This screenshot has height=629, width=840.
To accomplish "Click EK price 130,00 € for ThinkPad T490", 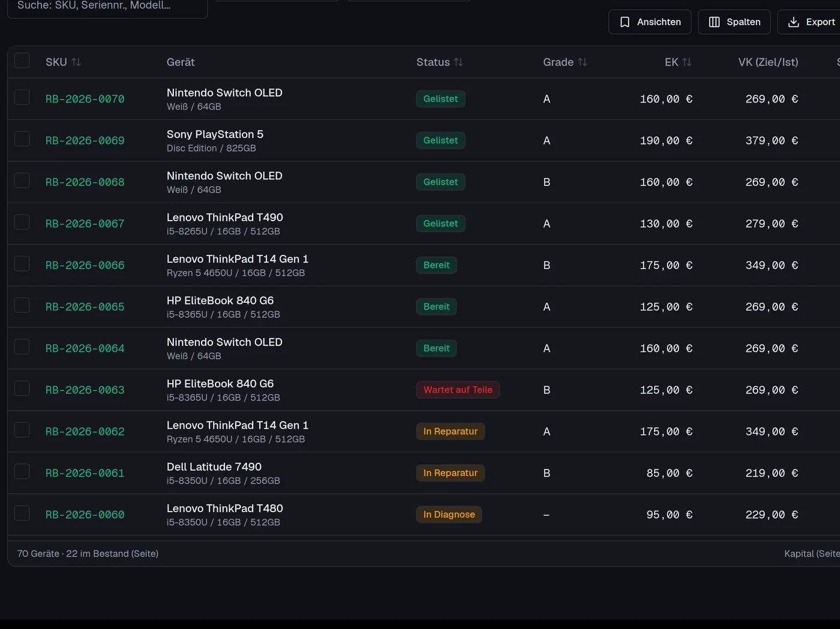I will (x=666, y=224).
